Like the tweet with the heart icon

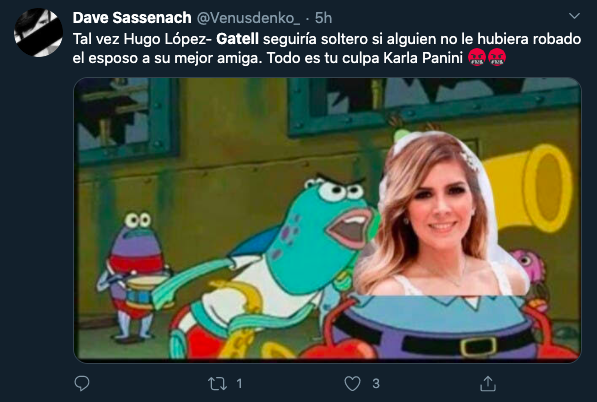pyautogui.click(x=352, y=383)
